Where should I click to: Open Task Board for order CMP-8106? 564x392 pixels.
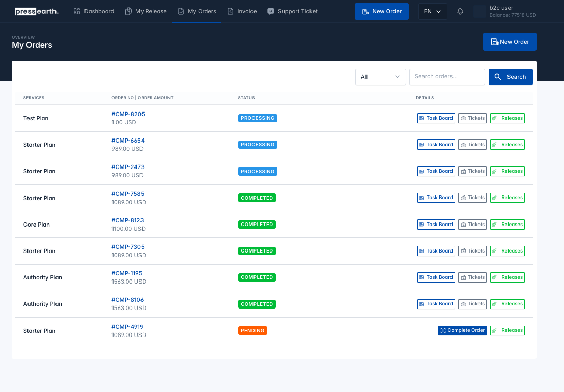[436, 304]
